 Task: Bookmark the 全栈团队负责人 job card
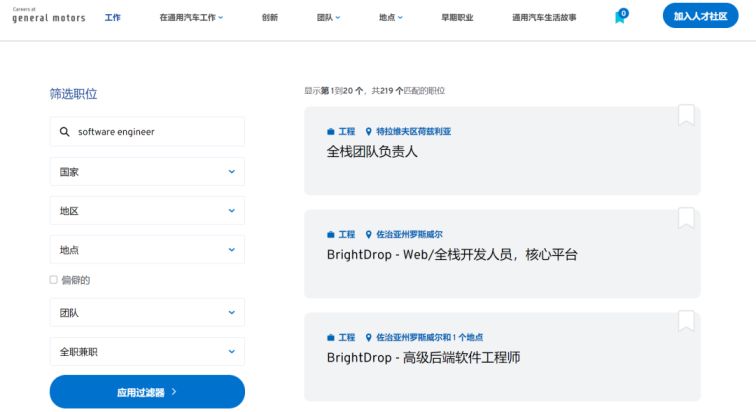click(686, 115)
